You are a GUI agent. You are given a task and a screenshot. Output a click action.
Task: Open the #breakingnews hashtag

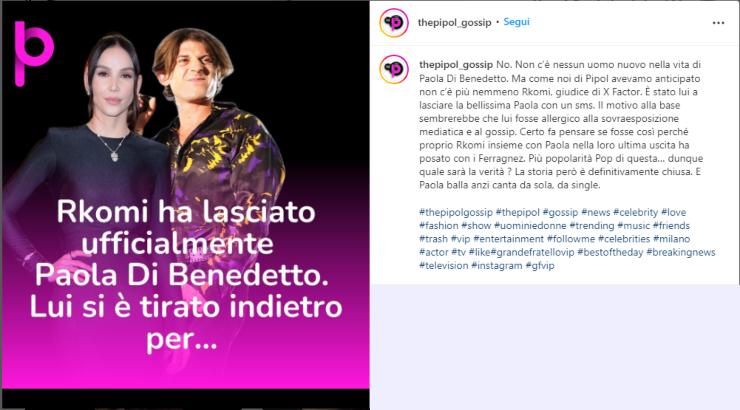point(681,252)
